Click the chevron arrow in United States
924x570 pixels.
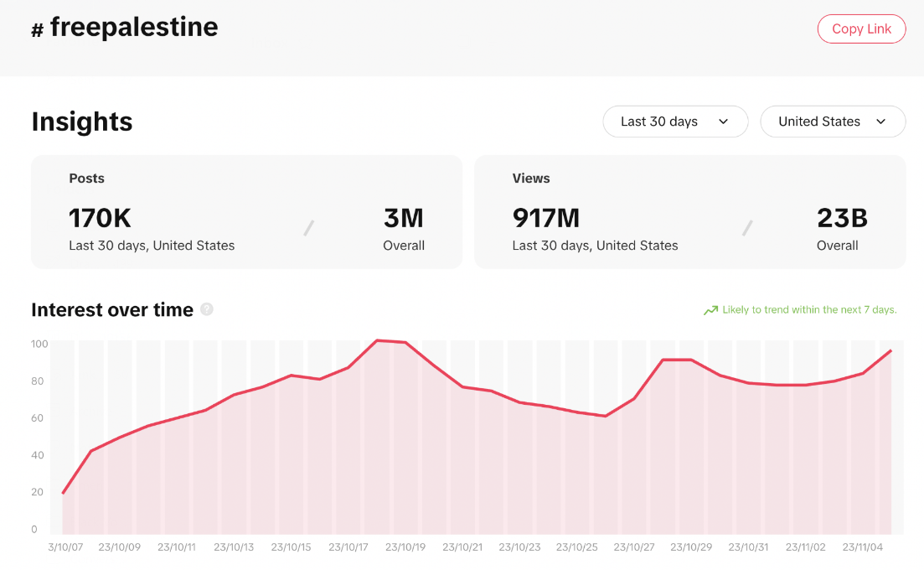(880, 122)
